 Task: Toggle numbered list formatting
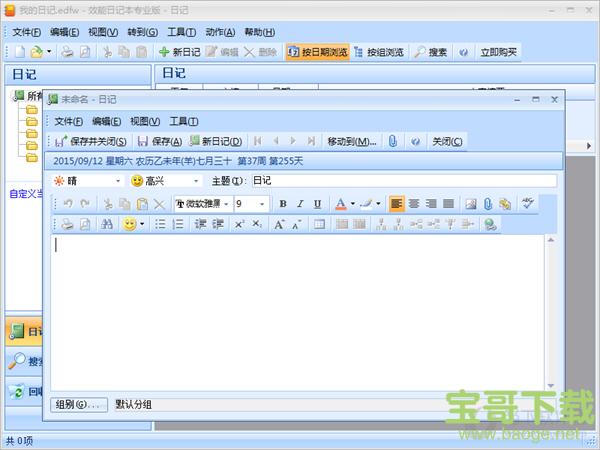click(178, 224)
